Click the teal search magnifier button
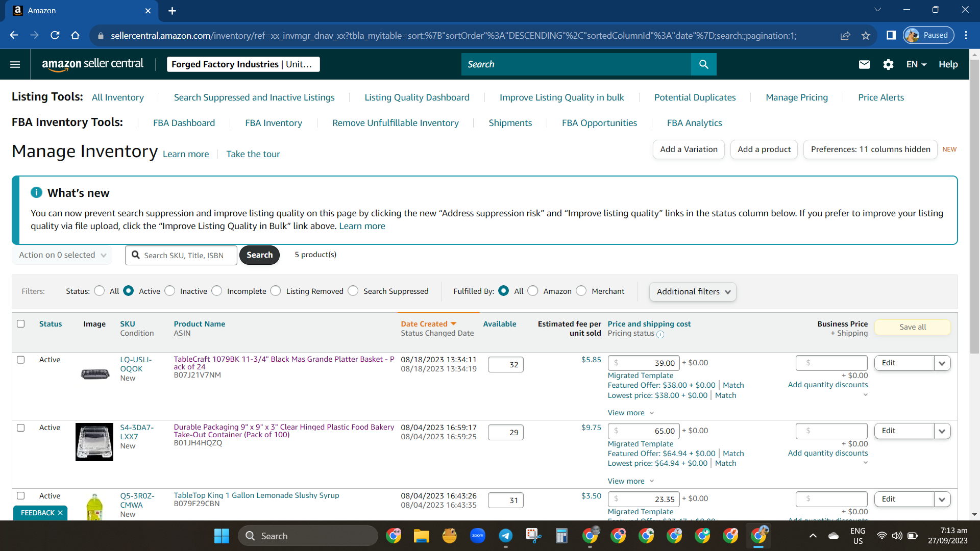980x551 pixels. tap(703, 64)
